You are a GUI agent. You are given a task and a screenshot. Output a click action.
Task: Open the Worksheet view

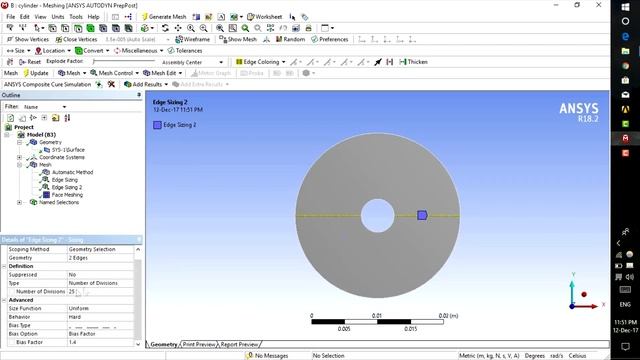point(264,17)
